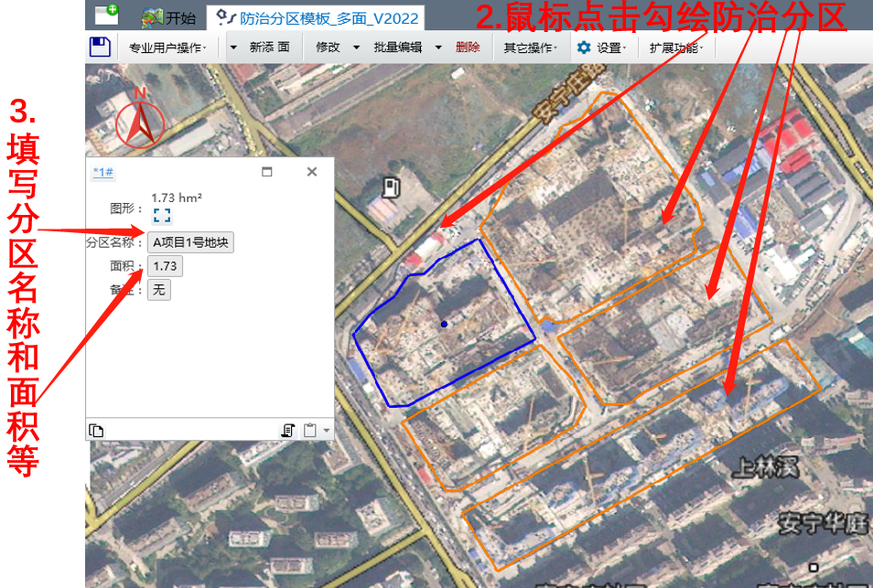
Task: Switch to the 开始 tab
Action: (168, 17)
